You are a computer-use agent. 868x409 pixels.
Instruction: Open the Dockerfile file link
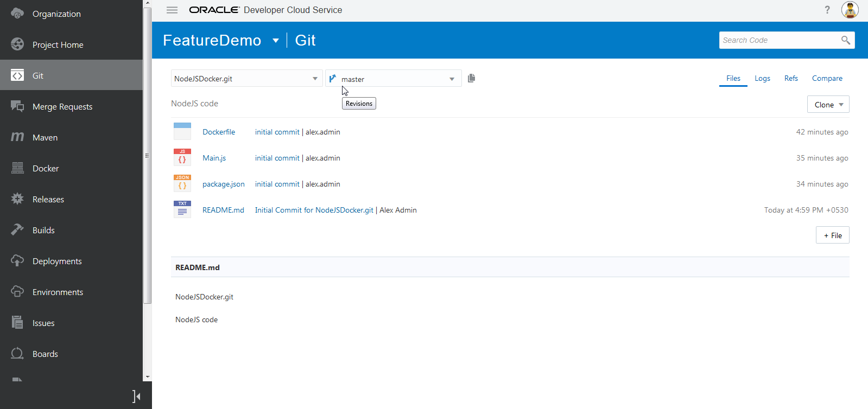coord(219,132)
